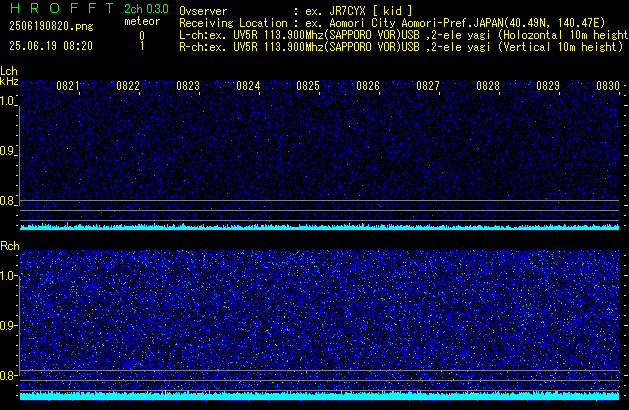Click the 0.8 frequency label in Lch panel
This screenshot has width=629, height=410.
(x=7, y=201)
